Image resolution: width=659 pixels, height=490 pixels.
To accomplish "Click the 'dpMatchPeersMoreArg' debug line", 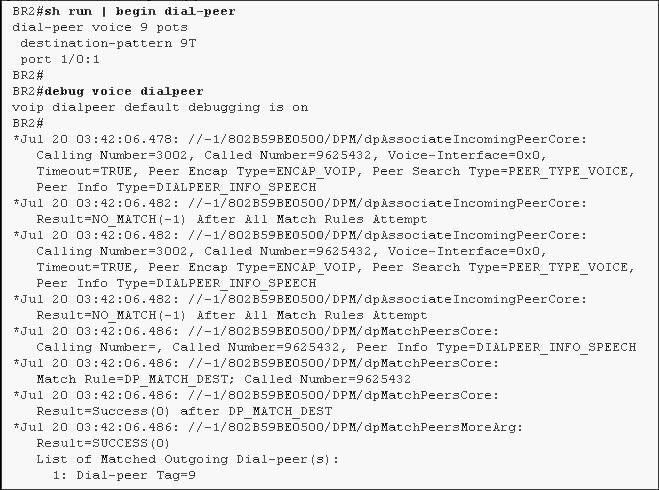I will (x=268, y=427).
